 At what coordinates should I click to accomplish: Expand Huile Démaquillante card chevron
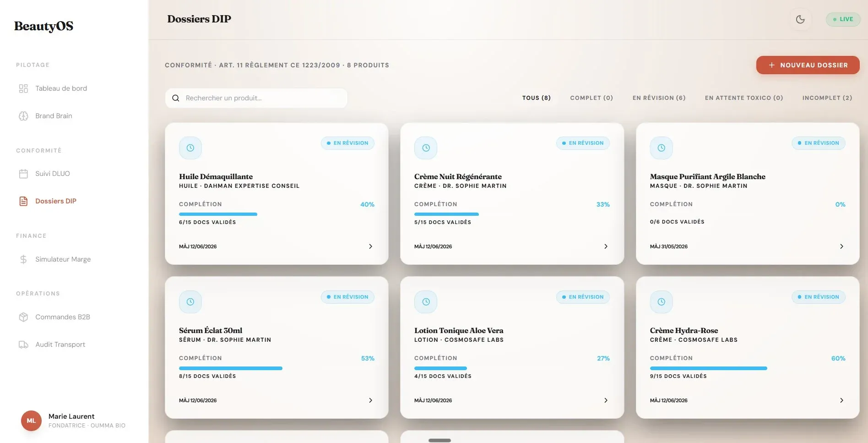370,246
